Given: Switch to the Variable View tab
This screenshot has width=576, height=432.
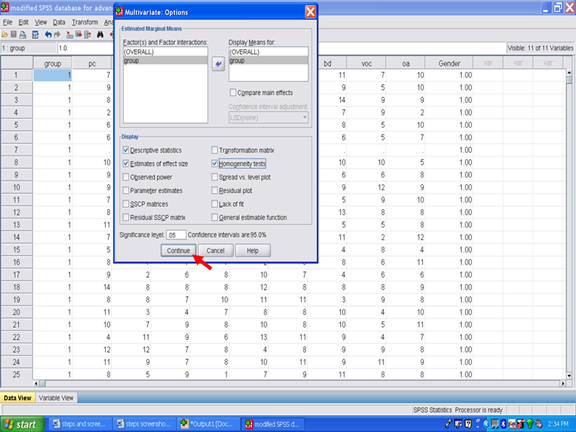Looking at the screenshot, I should [x=56, y=398].
